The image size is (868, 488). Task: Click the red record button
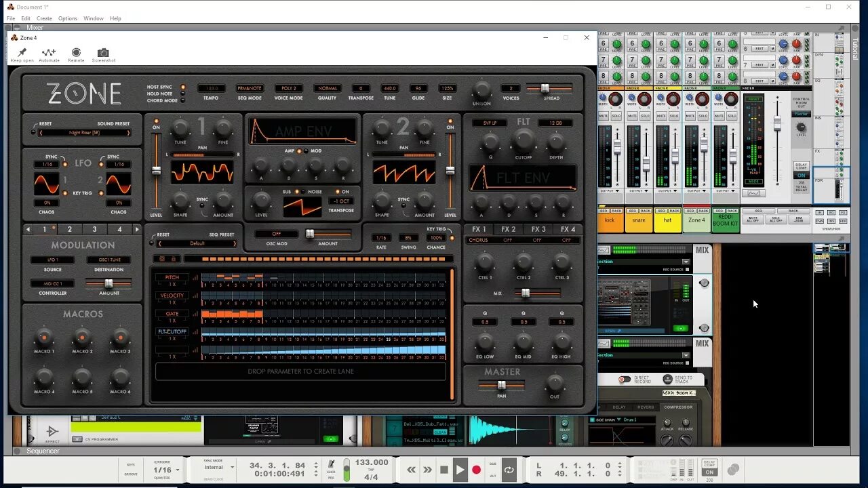(477, 470)
